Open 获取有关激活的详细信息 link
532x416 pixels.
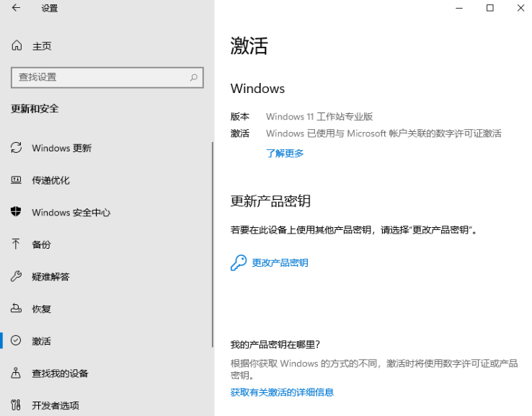coord(282,392)
